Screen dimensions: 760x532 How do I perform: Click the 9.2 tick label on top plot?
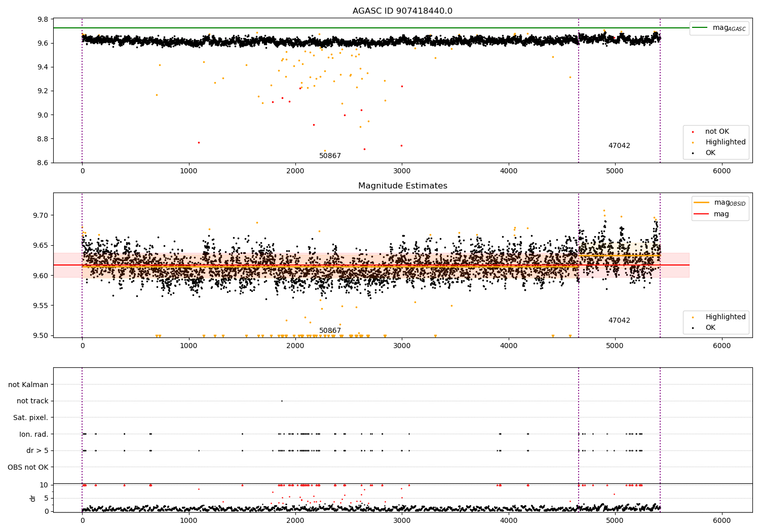43,91
